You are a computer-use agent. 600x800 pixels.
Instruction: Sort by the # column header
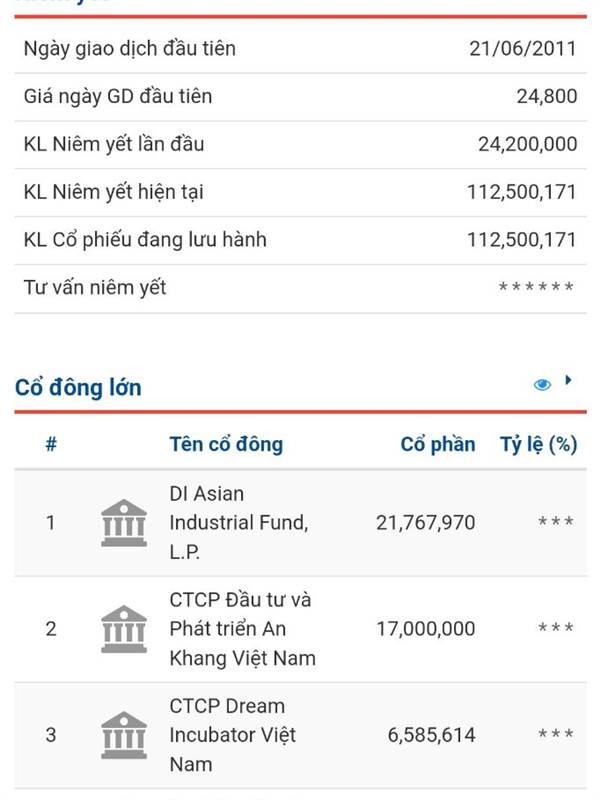click(x=51, y=444)
